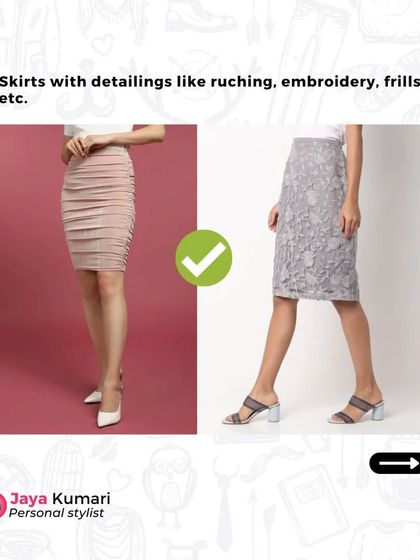Click the "etc." text under headline
The image size is (420, 560).
14,99
